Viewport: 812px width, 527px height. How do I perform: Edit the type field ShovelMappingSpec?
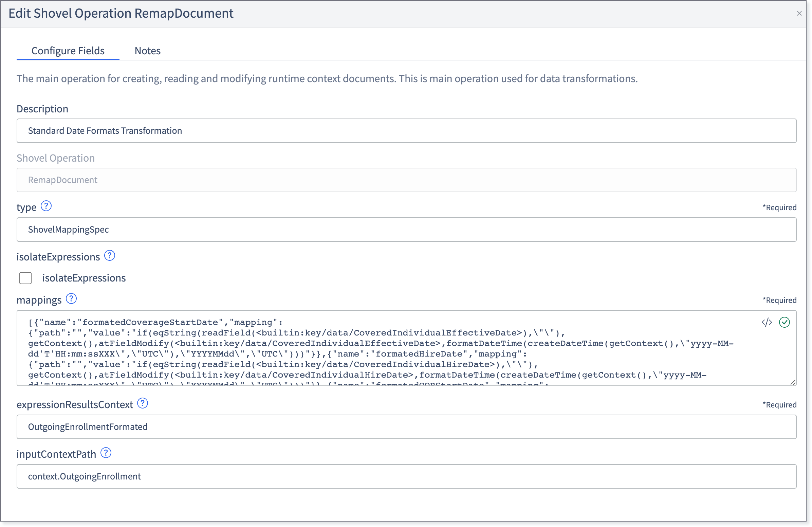[406, 229]
